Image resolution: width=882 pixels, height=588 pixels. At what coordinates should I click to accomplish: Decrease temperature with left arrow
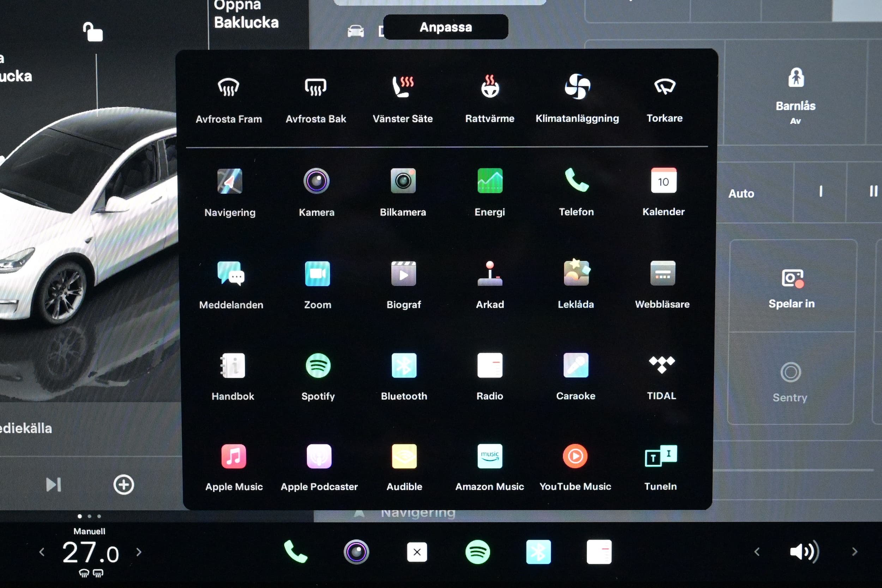pos(42,552)
